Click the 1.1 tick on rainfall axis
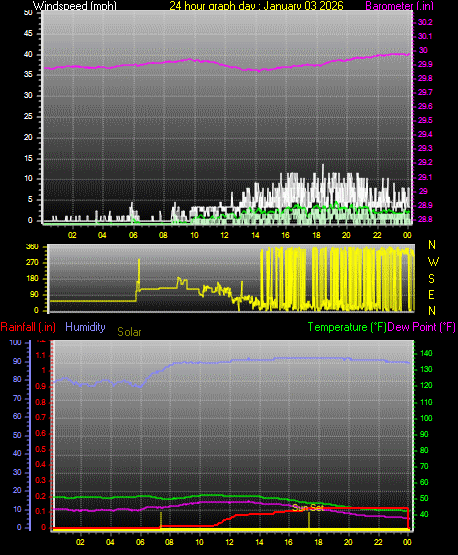The height and width of the screenshot is (555, 458). click(41, 355)
